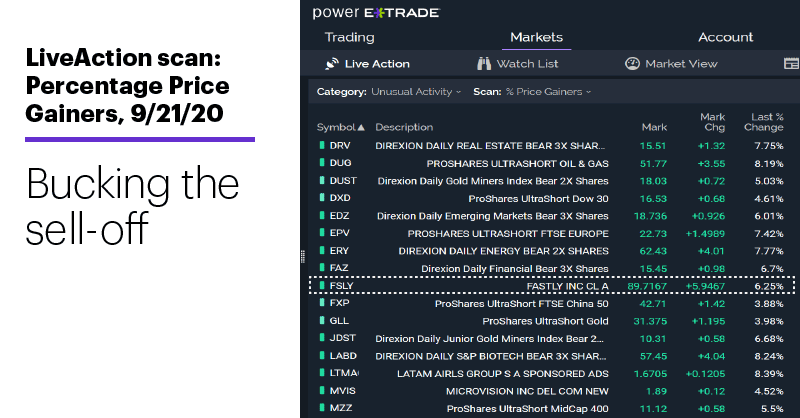Switch to the Markets tab
The height and width of the screenshot is (418, 800).
[536, 37]
